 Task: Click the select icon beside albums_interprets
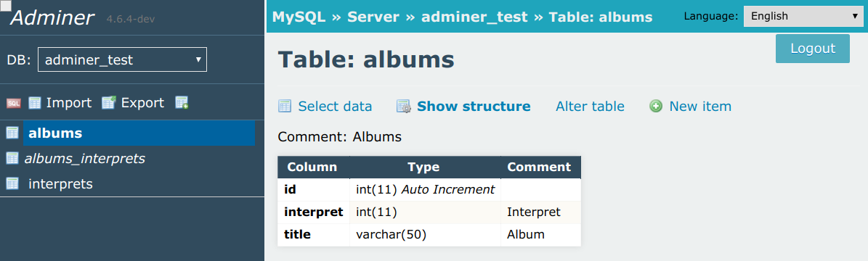12,158
